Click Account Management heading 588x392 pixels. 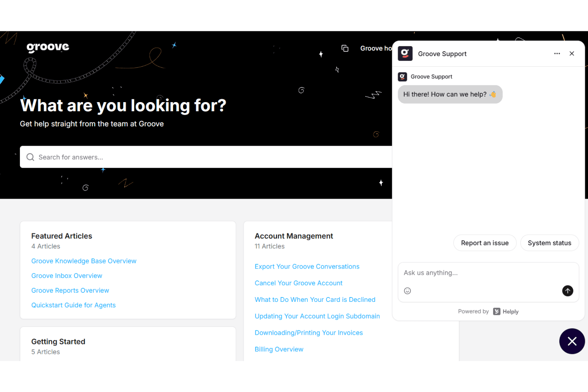(294, 236)
